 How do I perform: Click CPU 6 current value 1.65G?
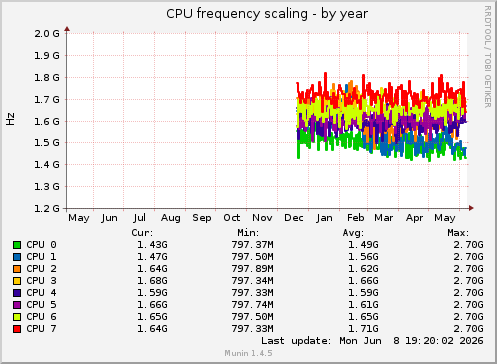(152, 317)
